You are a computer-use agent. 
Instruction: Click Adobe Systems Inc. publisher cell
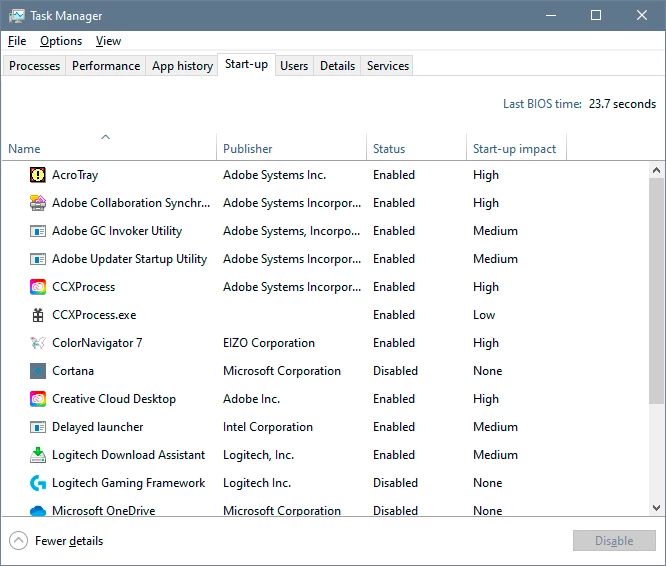275,175
